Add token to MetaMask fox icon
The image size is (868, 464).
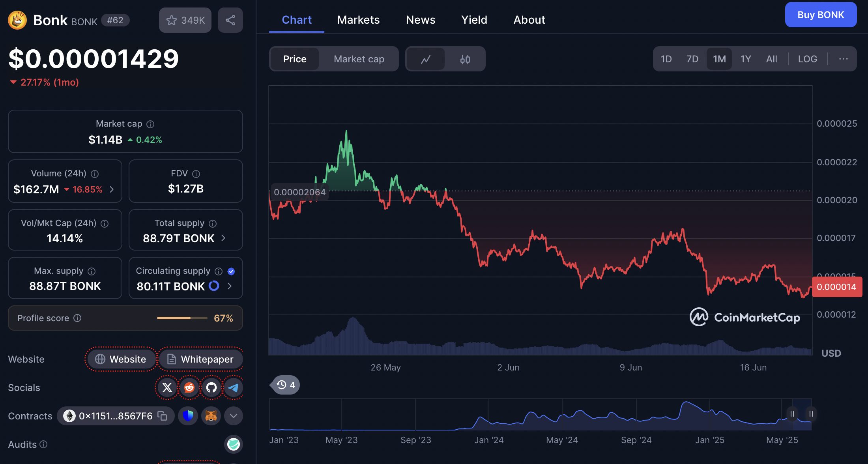[211, 416]
